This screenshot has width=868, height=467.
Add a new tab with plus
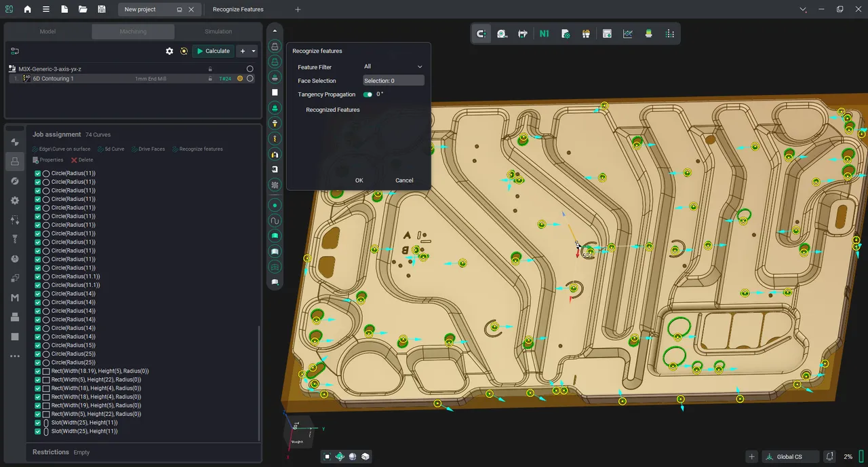298,10
